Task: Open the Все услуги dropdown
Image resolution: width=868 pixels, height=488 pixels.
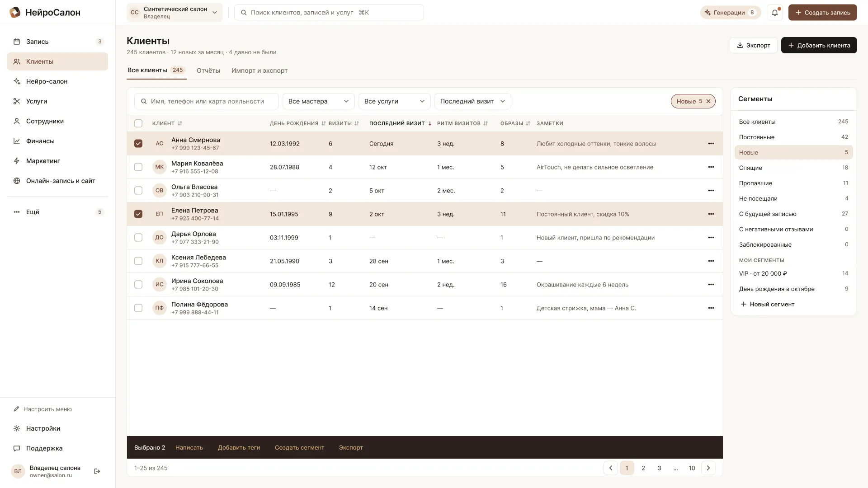Action: coord(395,101)
